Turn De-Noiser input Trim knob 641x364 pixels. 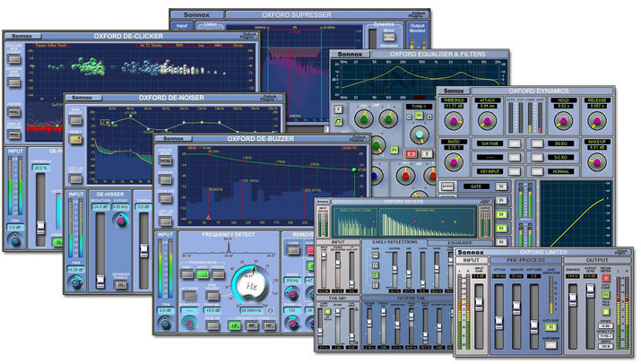tap(75, 282)
